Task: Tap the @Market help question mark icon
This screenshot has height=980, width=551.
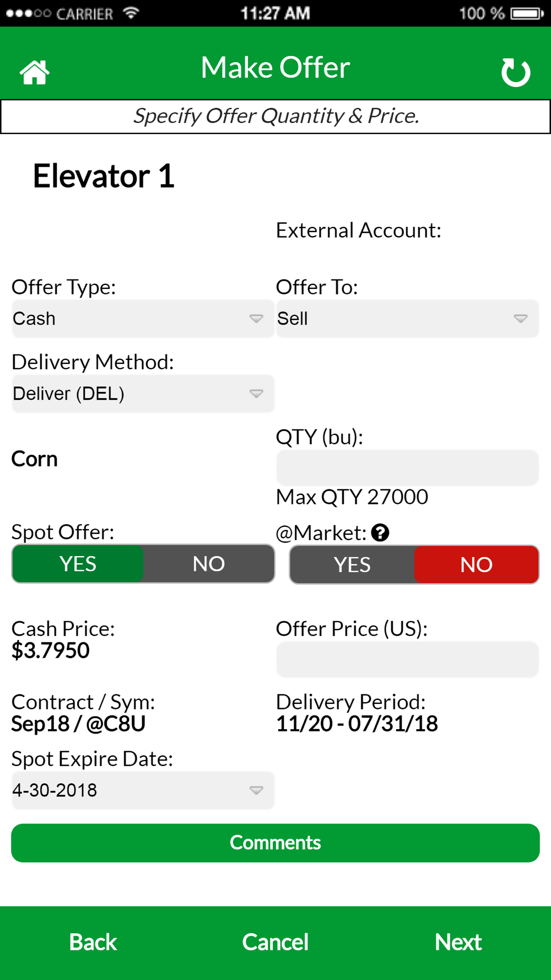Action: click(x=380, y=532)
